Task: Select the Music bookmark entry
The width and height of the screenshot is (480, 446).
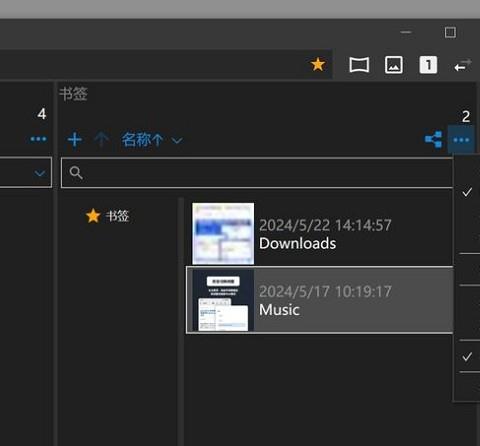Action: point(319,300)
